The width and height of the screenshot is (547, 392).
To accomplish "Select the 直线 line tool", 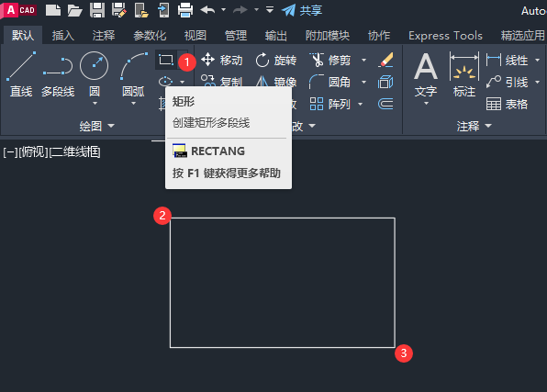I will point(21,74).
